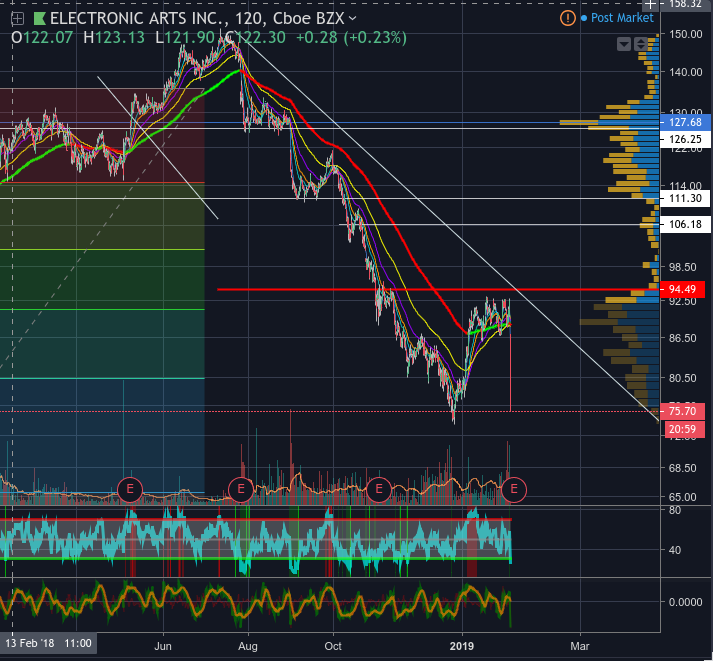
Task: Click the 111.30 price line label
Action: tap(685, 198)
